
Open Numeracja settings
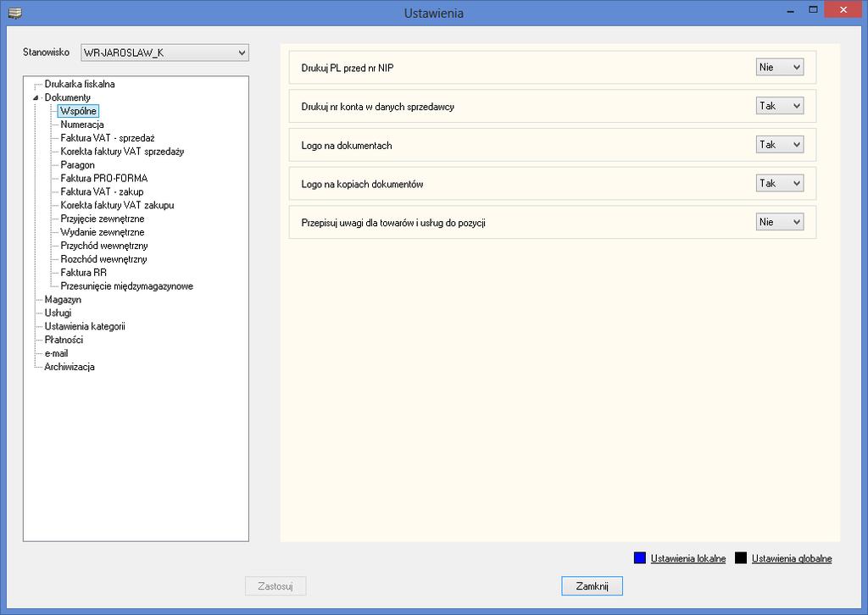tap(82, 125)
